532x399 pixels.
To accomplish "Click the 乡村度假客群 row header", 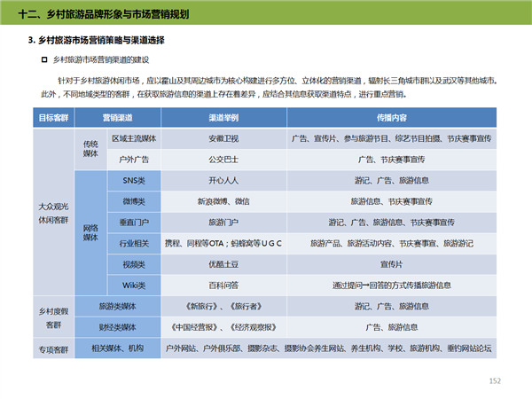I will [53, 317].
